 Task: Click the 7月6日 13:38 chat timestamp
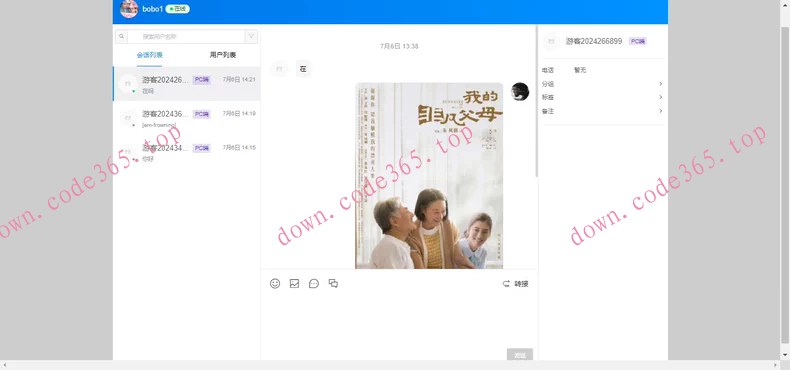point(399,46)
